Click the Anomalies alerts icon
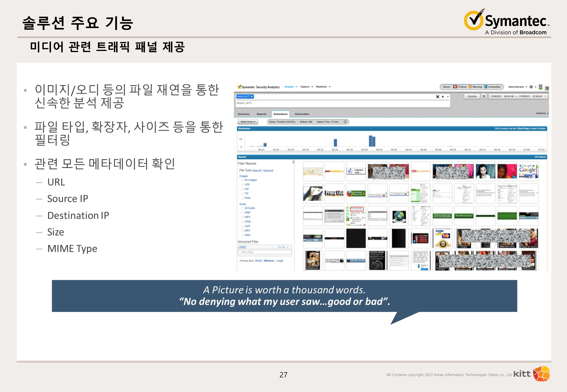 [x=486, y=87]
